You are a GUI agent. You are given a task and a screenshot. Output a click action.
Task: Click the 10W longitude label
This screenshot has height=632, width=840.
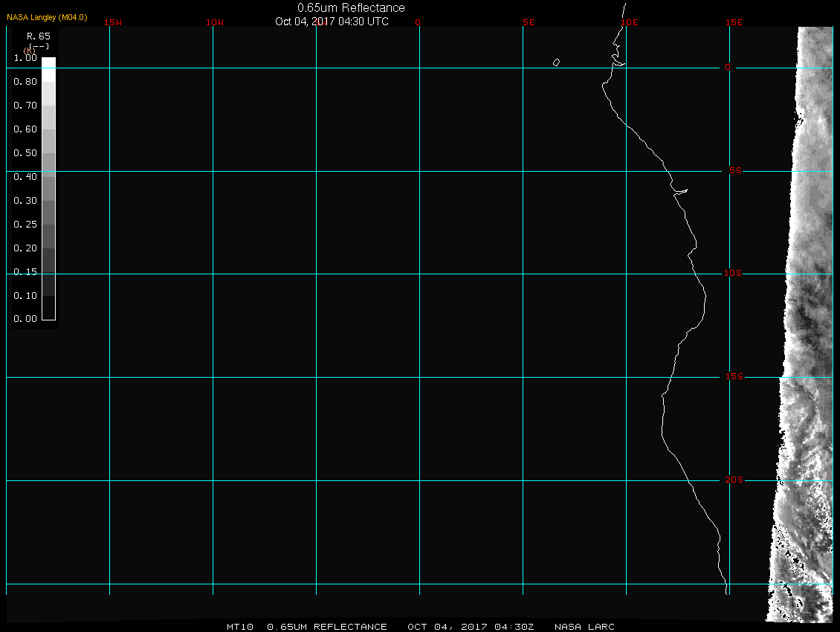point(215,22)
